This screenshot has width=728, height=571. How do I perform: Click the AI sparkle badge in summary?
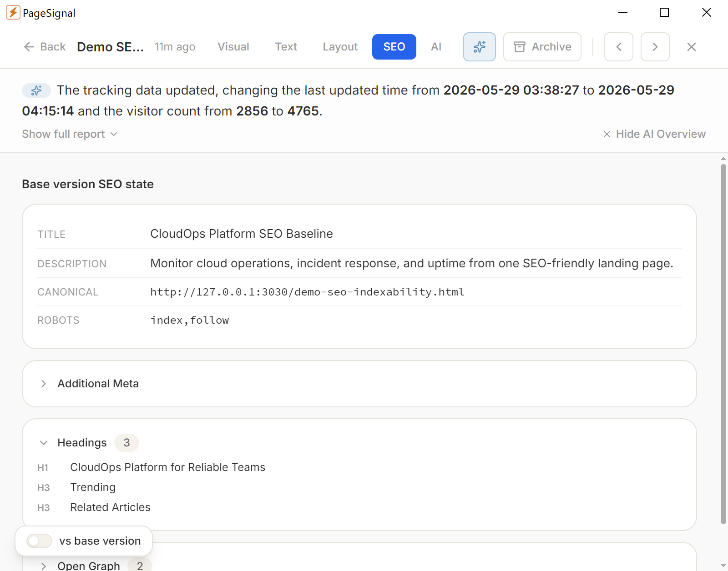[x=36, y=90]
